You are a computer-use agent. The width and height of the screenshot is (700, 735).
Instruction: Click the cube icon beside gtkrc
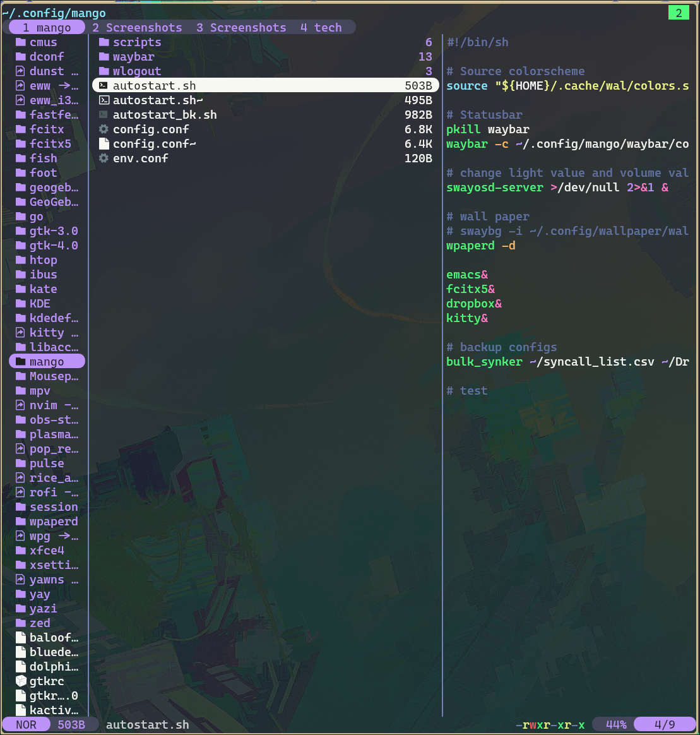click(x=20, y=681)
